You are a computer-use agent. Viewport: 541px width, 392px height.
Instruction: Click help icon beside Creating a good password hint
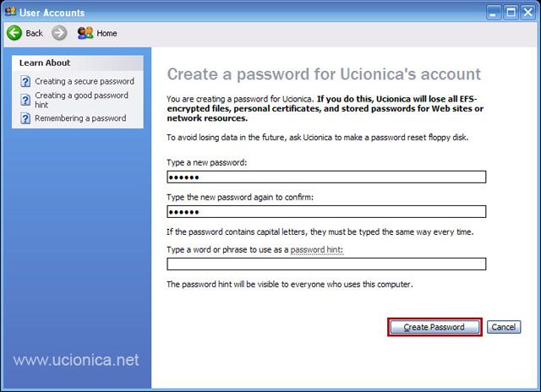click(x=26, y=100)
